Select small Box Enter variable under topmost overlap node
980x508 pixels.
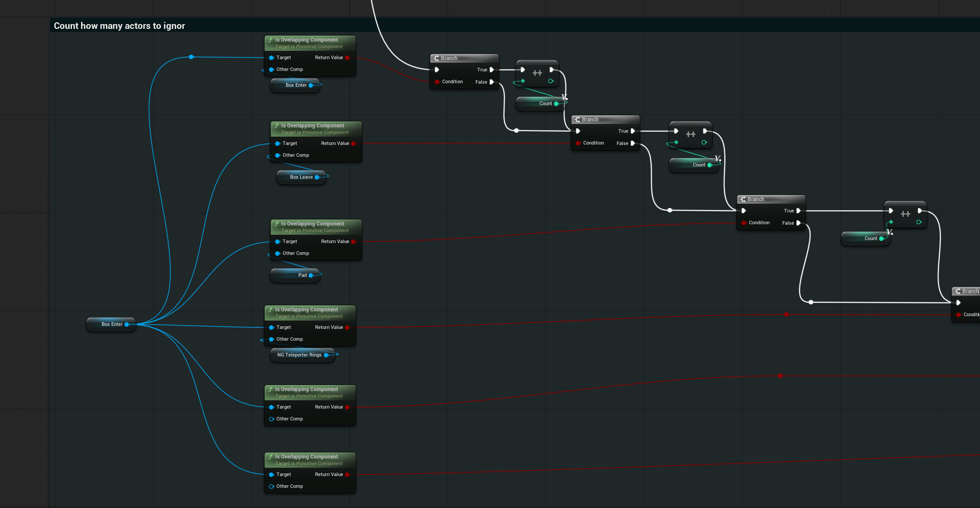pyautogui.click(x=295, y=85)
